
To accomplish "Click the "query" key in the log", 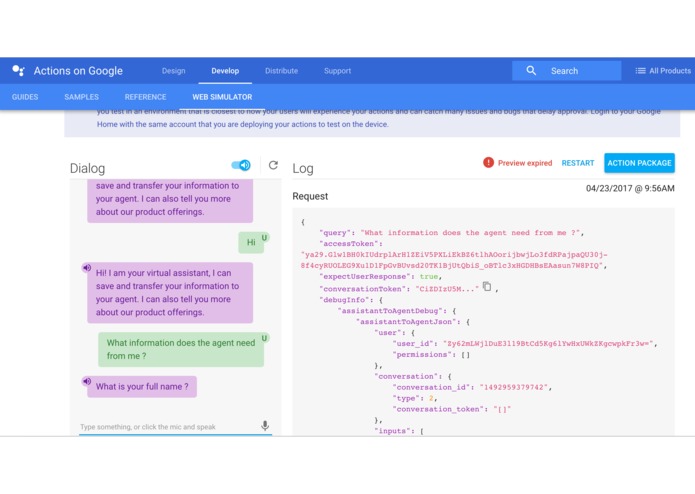I will click(335, 233).
